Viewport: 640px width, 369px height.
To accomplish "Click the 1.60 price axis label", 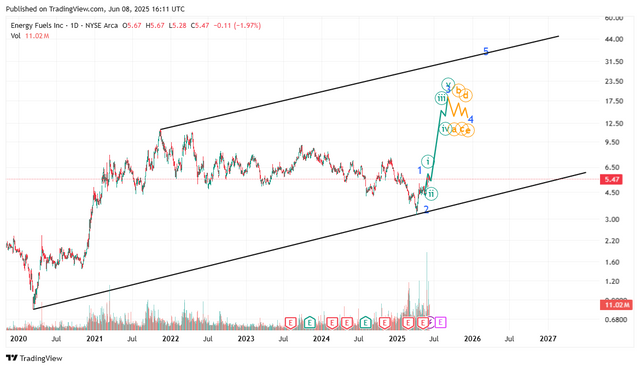I will (x=613, y=262).
